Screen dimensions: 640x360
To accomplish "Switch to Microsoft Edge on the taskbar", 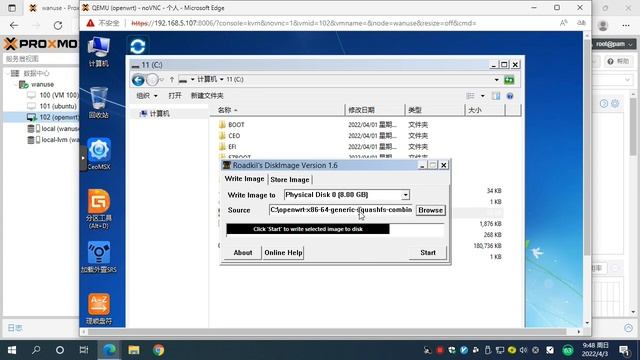I will tap(109, 350).
